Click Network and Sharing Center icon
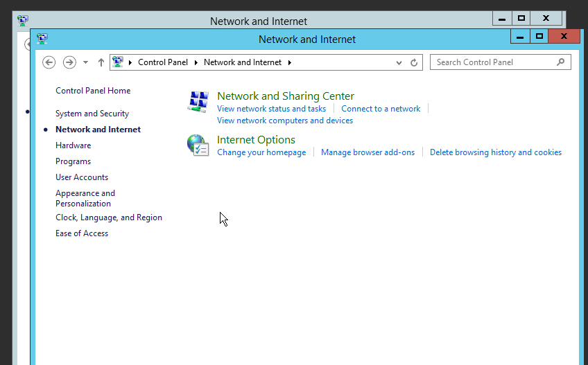The height and width of the screenshot is (365, 588). 198,102
